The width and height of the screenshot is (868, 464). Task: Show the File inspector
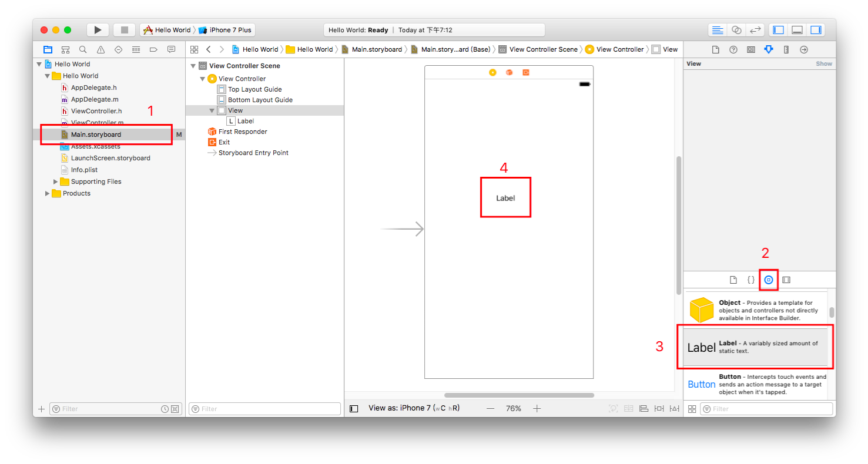coord(716,49)
